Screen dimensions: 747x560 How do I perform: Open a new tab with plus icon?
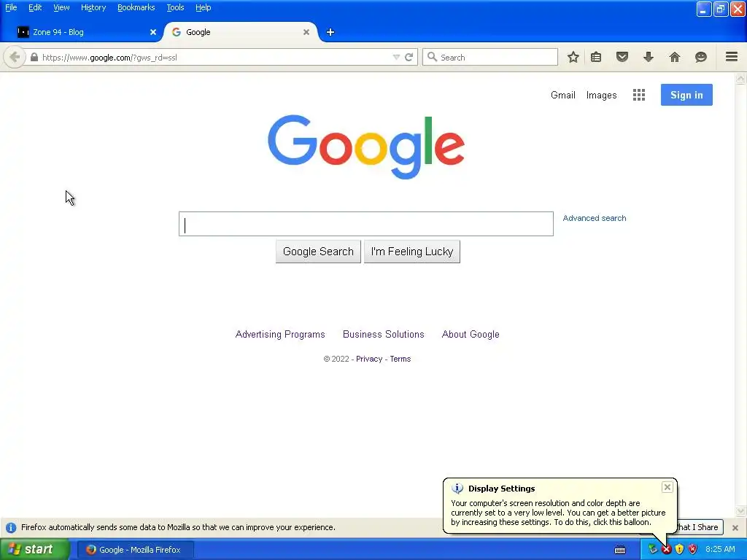pos(330,32)
